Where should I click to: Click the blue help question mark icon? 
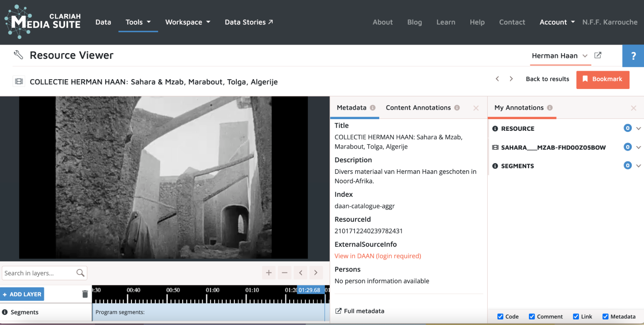coord(633,56)
